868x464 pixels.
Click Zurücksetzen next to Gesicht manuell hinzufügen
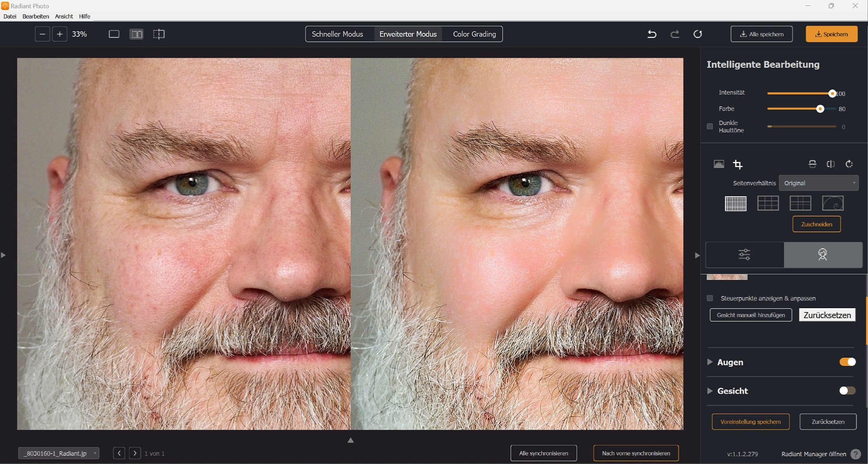[827, 315]
